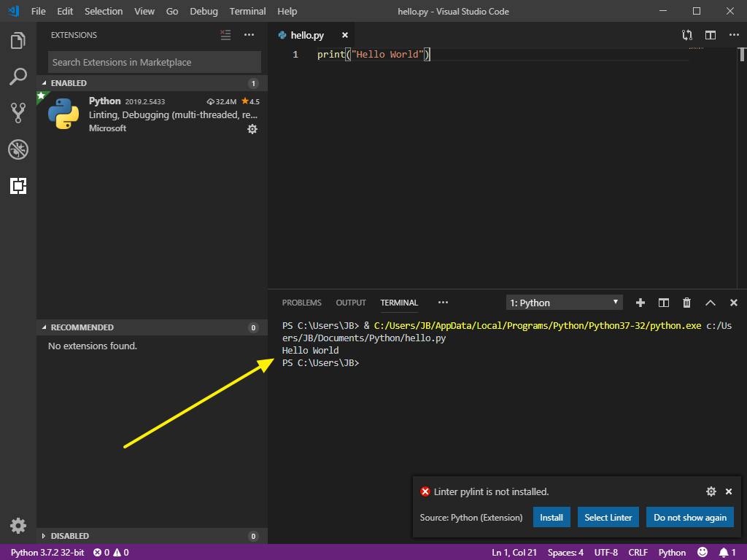This screenshot has width=747, height=560.
Task: Select the Debug icon in the activity bar
Action: (18, 149)
